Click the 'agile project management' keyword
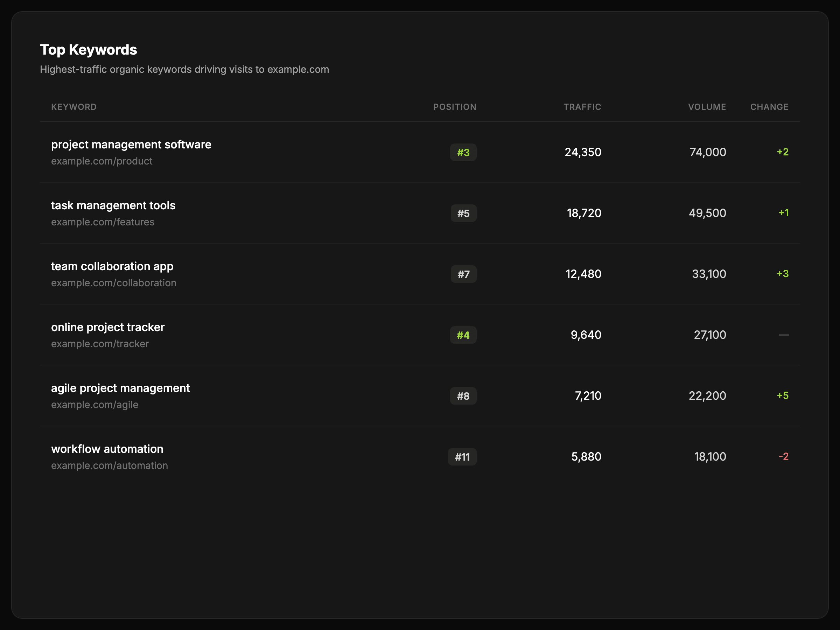840x630 pixels. (120, 388)
